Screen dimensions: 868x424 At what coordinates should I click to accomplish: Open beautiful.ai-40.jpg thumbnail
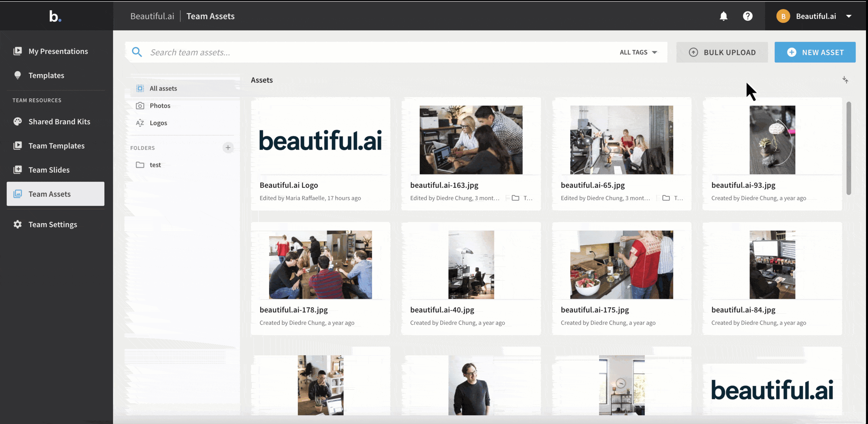point(471,265)
